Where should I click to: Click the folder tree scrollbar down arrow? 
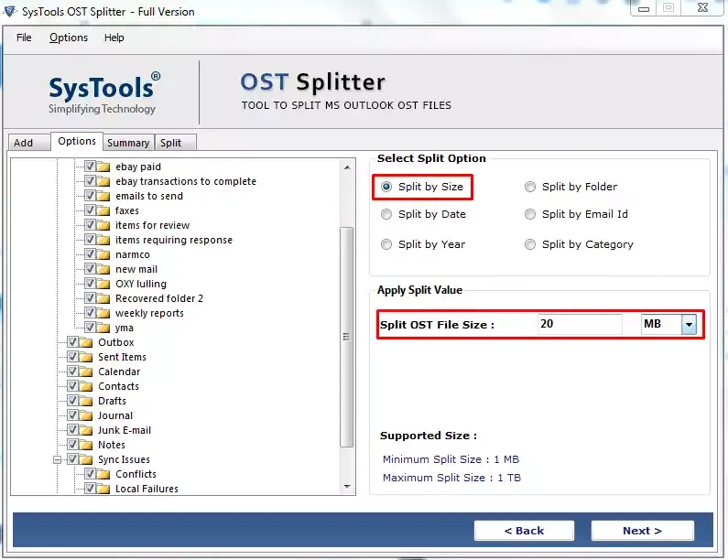click(347, 486)
